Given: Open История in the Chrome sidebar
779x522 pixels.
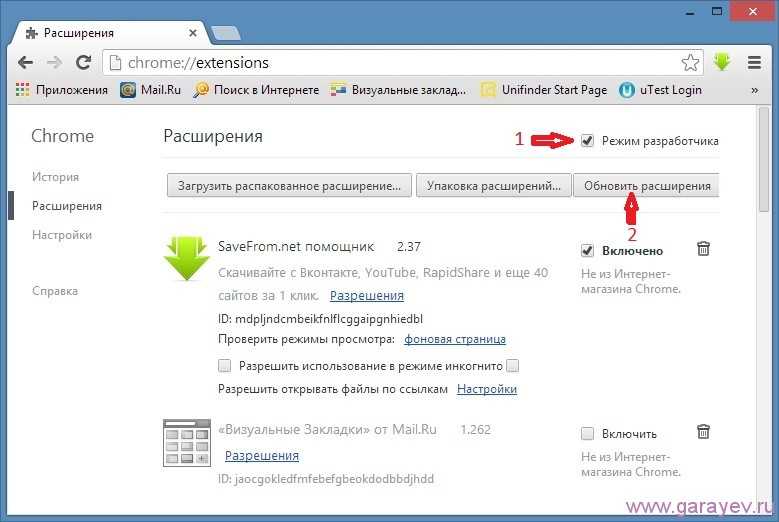Looking at the screenshot, I should 55,177.
